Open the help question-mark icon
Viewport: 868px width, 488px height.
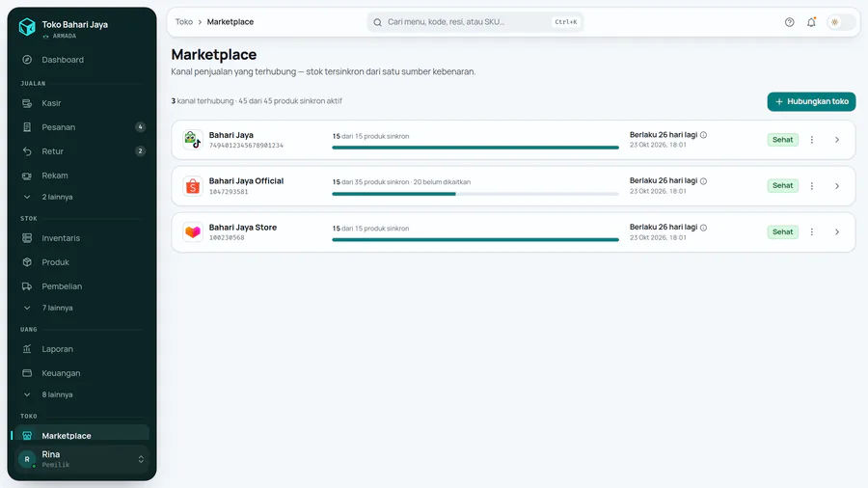tap(789, 22)
